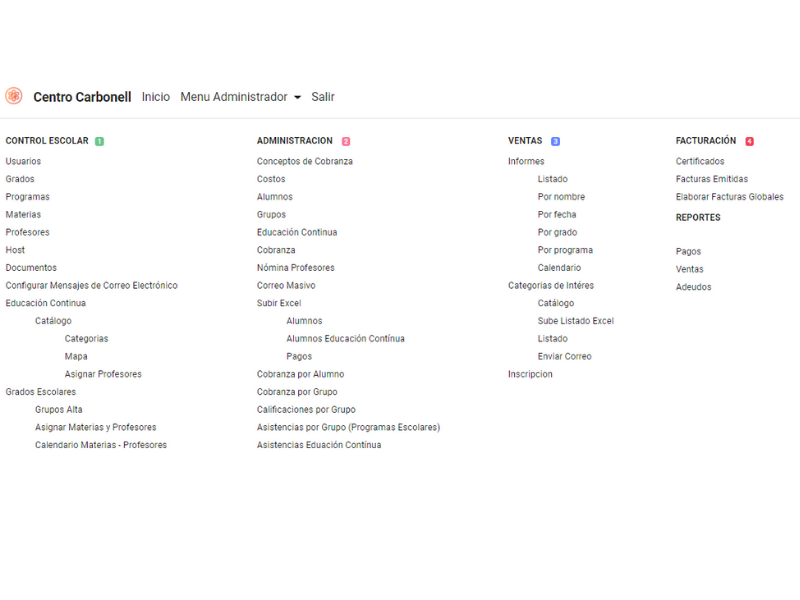
Task: Click the pink badge beside Administracion
Action: pyautogui.click(x=346, y=142)
